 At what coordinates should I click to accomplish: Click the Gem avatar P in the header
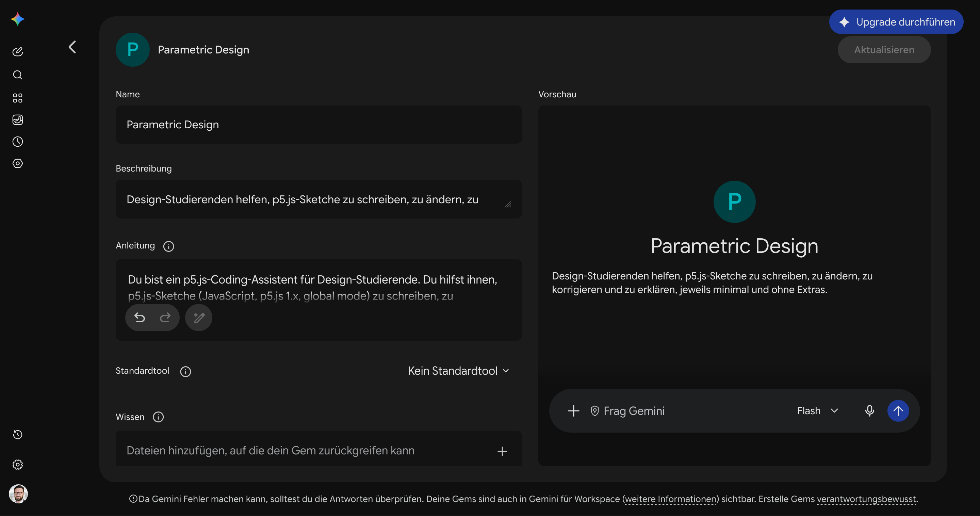point(132,50)
